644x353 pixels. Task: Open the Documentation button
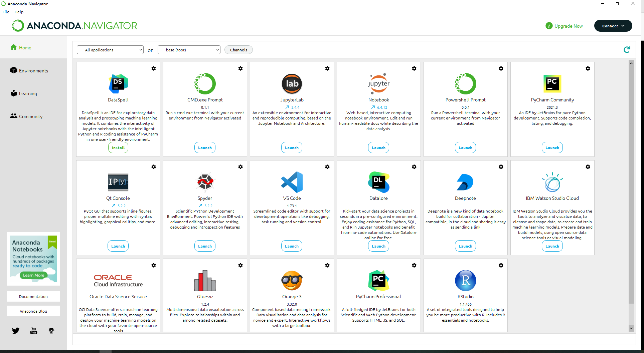[33, 296]
